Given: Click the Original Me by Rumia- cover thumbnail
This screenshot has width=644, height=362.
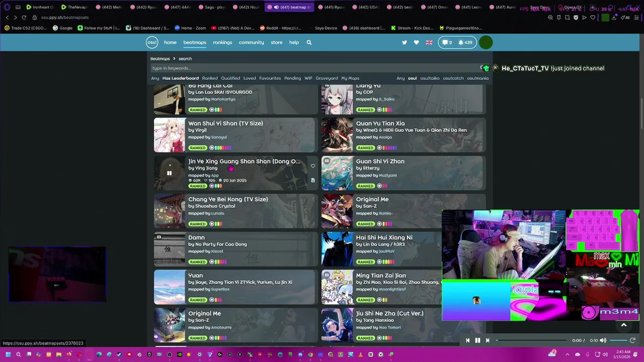Looking at the screenshot, I should click(337, 211).
